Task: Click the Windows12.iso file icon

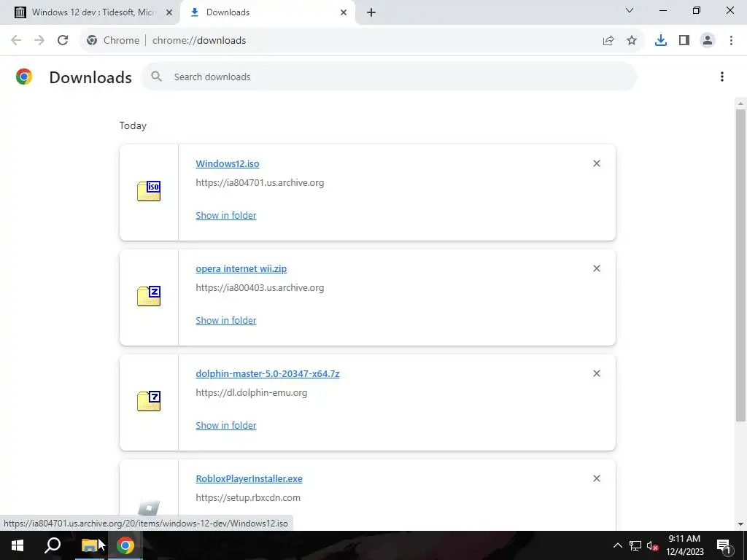Action: pos(149,191)
